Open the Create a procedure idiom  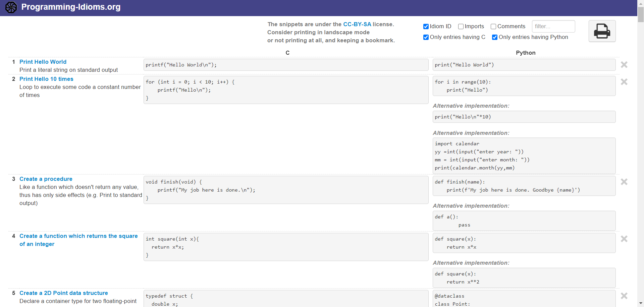(46, 179)
